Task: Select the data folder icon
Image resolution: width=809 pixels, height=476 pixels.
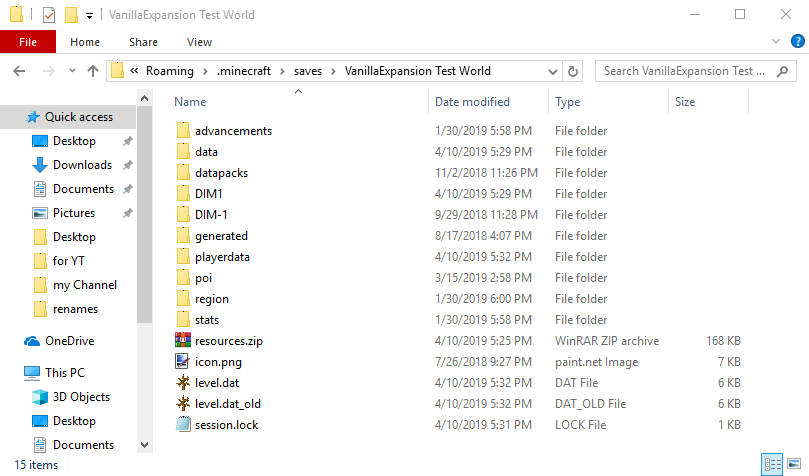Action: (x=183, y=152)
